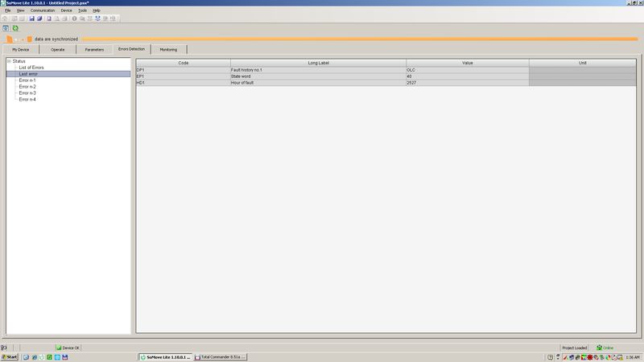Image resolution: width=644 pixels, height=362 pixels.
Task: Select Error n-4 in the tree
Action: click(x=27, y=100)
